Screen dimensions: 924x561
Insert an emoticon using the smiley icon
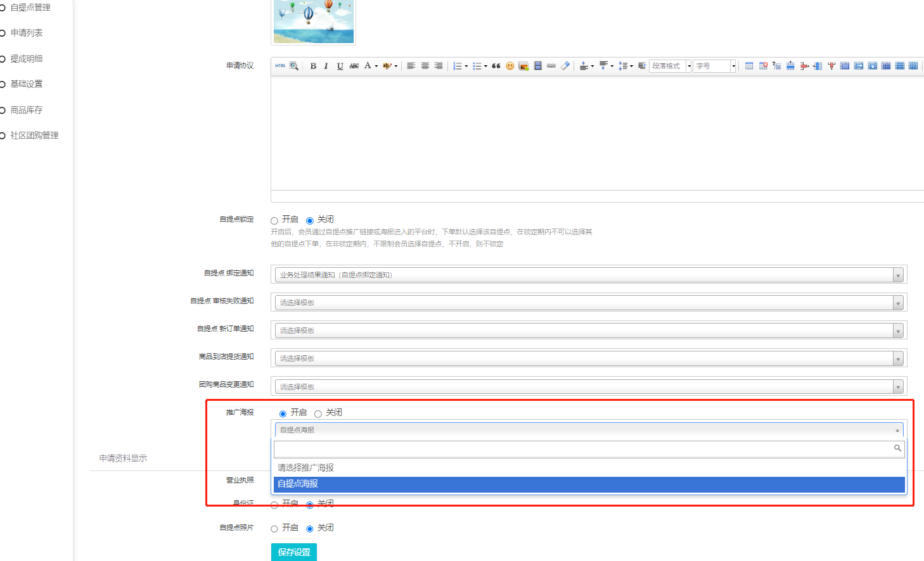[x=510, y=66]
